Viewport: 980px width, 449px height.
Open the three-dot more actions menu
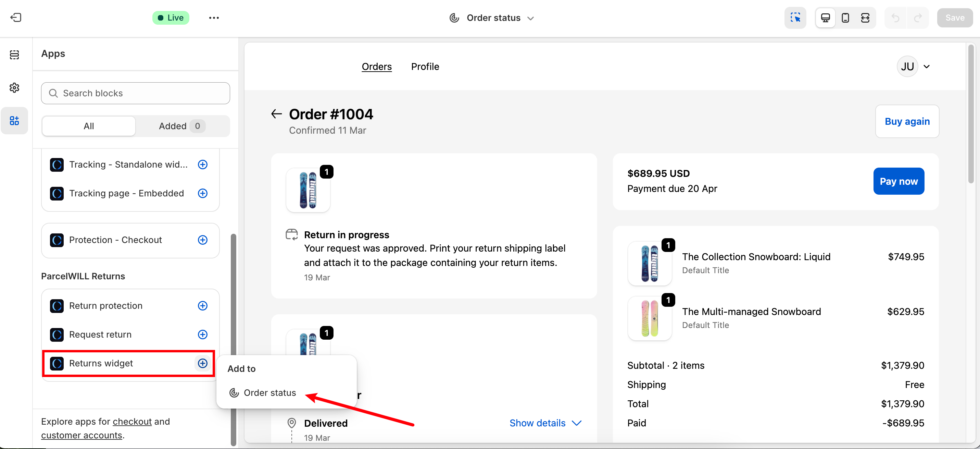coord(214,18)
